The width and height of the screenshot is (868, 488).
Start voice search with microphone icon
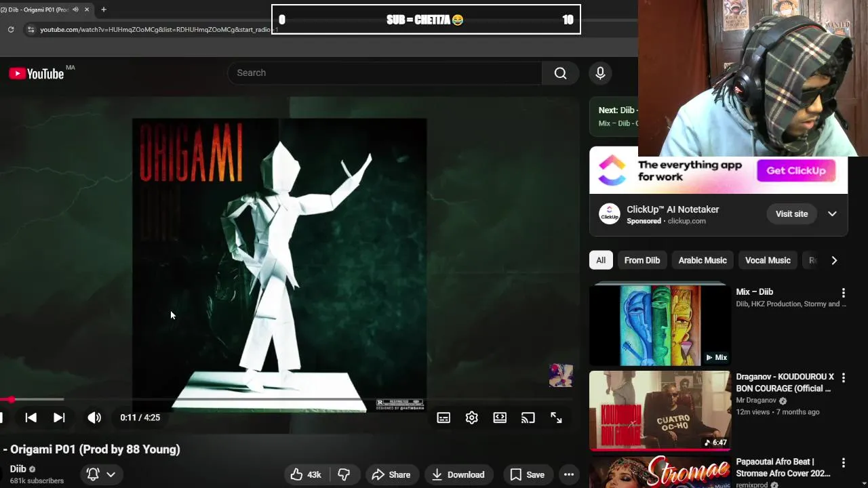point(600,73)
